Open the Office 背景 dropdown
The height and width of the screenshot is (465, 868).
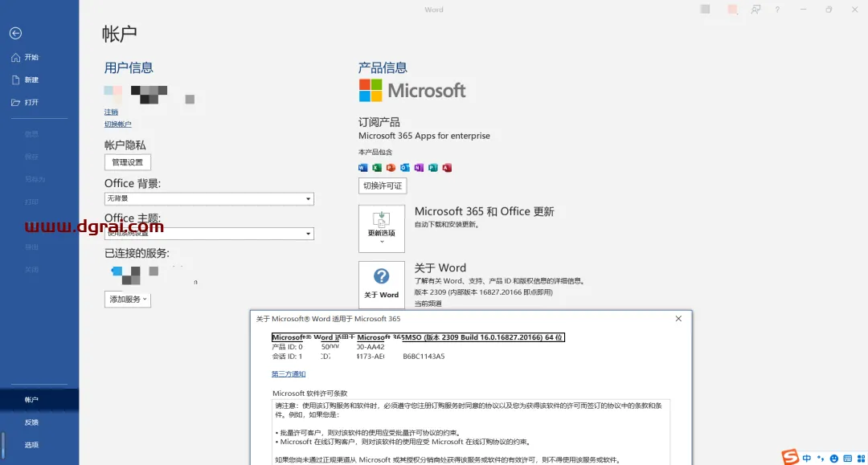pos(209,198)
